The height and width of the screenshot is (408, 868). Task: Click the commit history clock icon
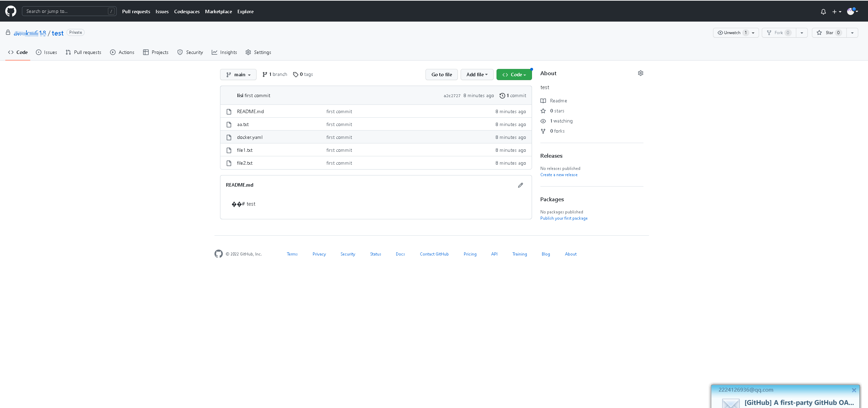pos(502,96)
